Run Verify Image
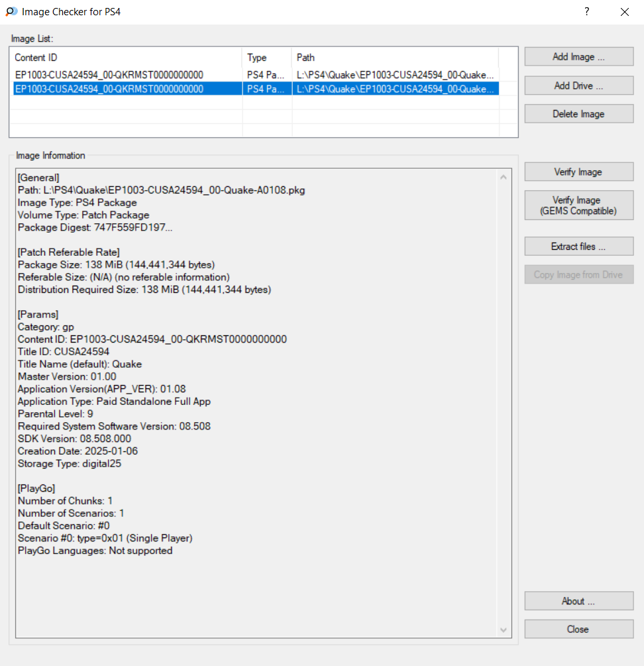The width and height of the screenshot is (644, 666). (578, 172)
